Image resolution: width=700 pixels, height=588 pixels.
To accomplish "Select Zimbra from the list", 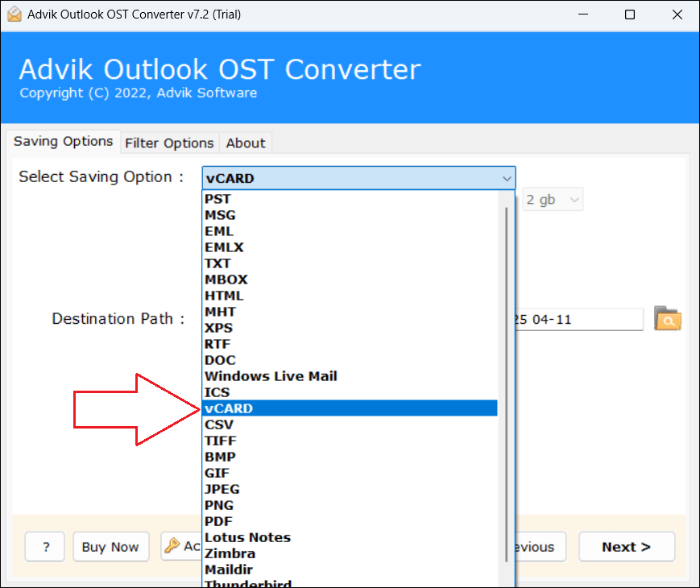I will 350,553.
